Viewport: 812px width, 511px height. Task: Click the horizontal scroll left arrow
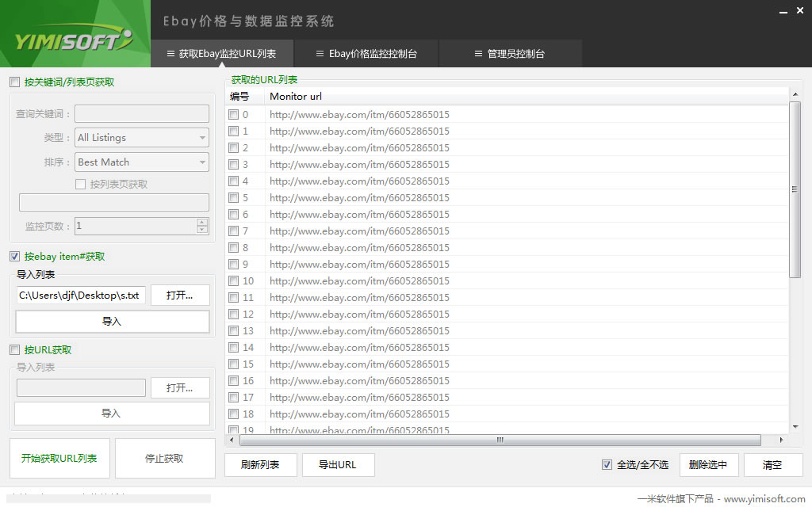232,440
